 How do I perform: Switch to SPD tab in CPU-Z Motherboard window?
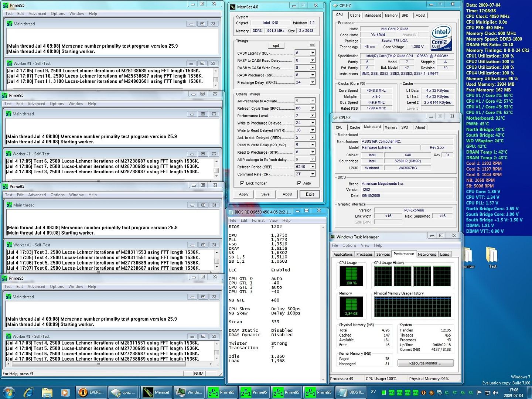coord(405,127)
